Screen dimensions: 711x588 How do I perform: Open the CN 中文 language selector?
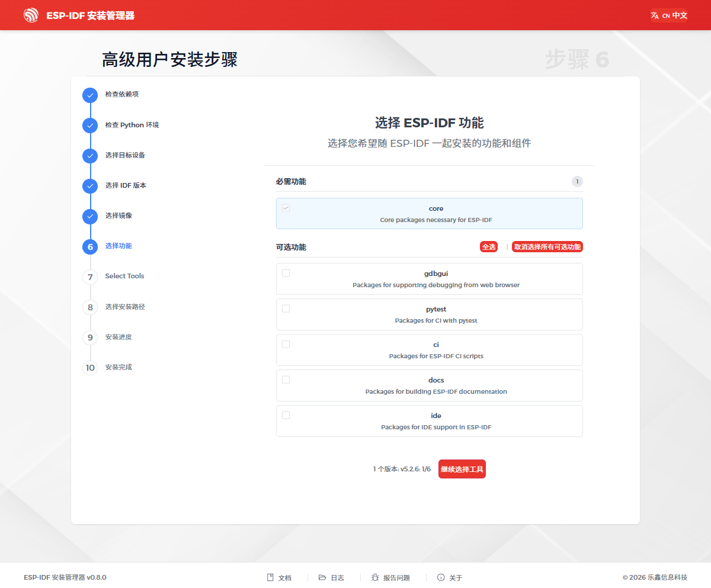[669, 15]
